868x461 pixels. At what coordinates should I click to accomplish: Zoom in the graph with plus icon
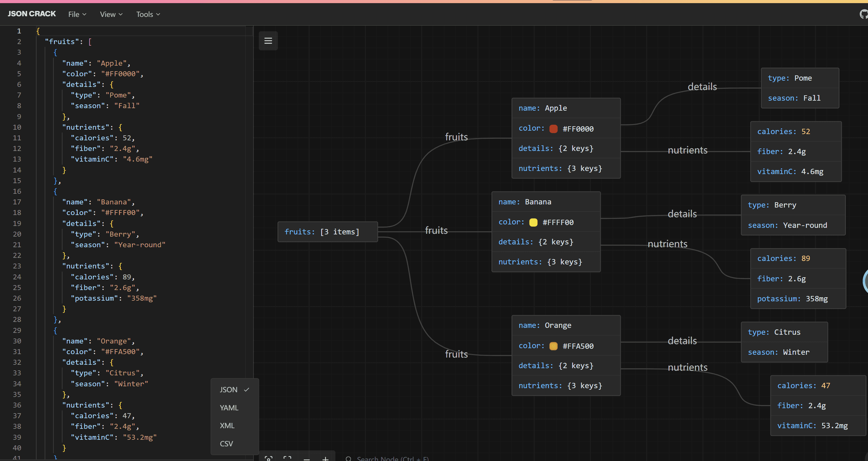pos(325,458)
